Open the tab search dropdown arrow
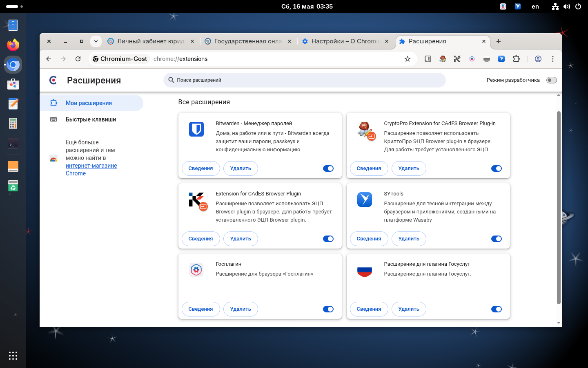This screenshot has width=588, height=368. (x=96, y=41)
